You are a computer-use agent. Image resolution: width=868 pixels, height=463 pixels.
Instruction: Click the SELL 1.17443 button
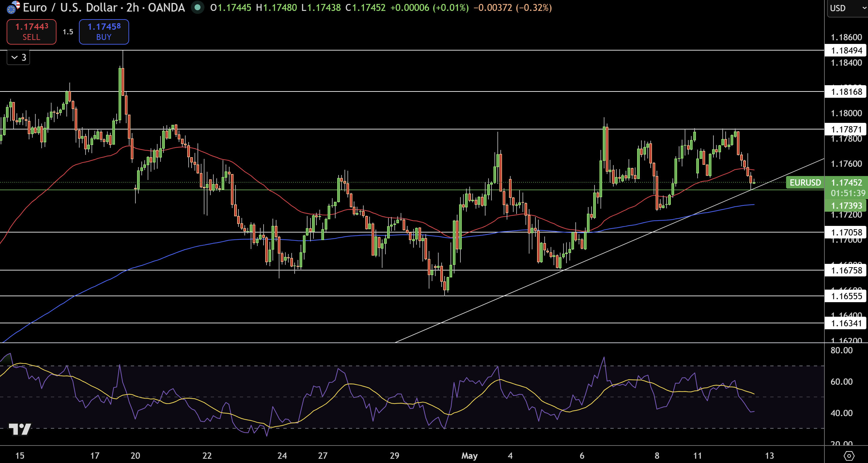tap(31, 32)
